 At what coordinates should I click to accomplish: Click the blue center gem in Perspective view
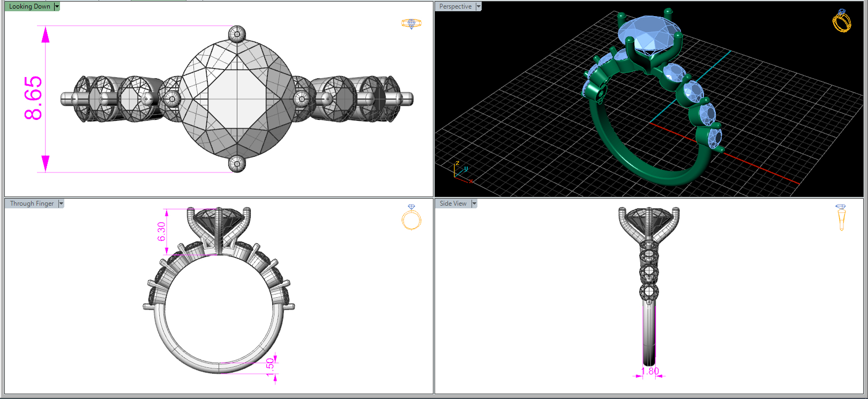click(x=649, y=35)
